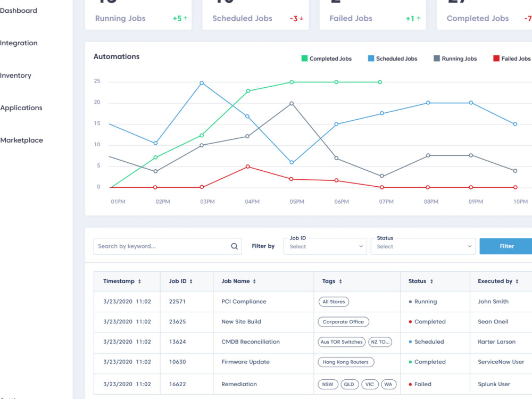Open the Job ID filter dropdown
Viewport: 532px width, 399px height.
(325, 246)
